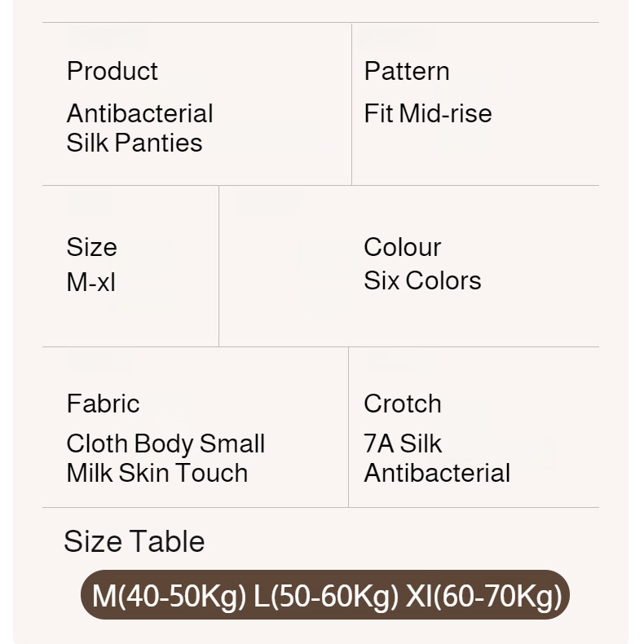Click the Crotch heading label
The image size is (644, 644).
(x=402, y=404)
